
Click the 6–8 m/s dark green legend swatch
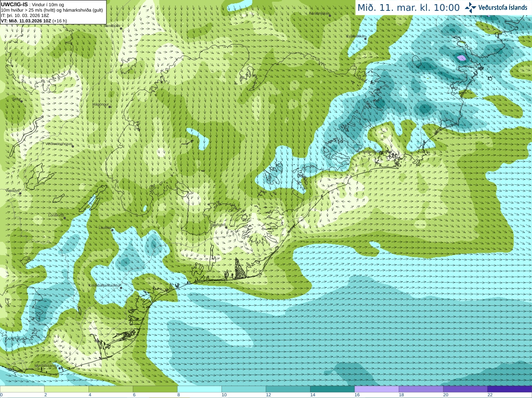click(x=155, y=389)
